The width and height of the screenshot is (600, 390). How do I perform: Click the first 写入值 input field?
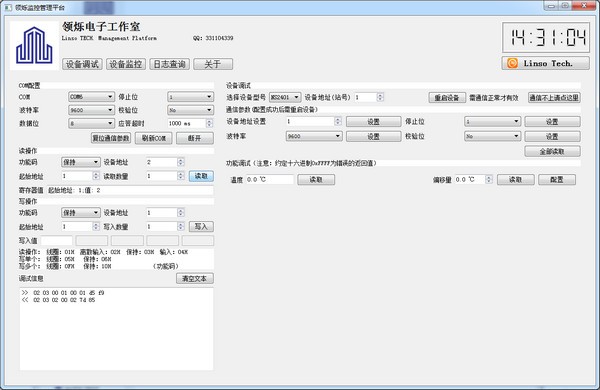(x=57, y=241)
